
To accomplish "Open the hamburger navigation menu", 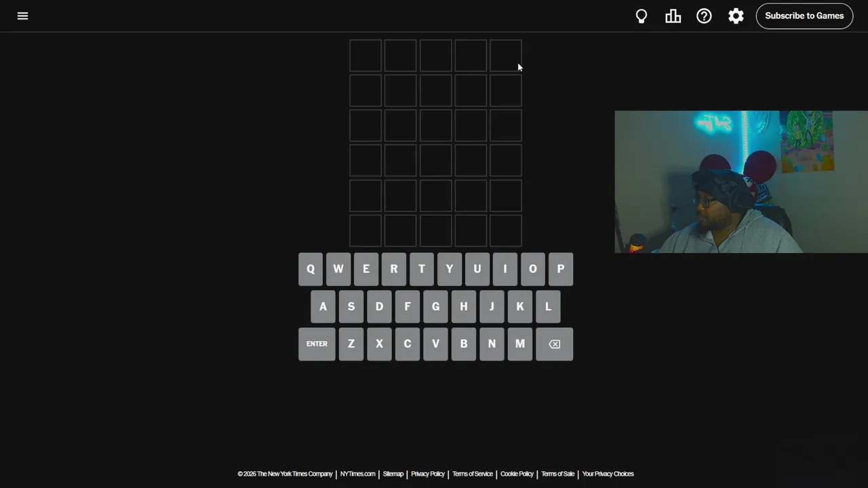I will 22,16.
